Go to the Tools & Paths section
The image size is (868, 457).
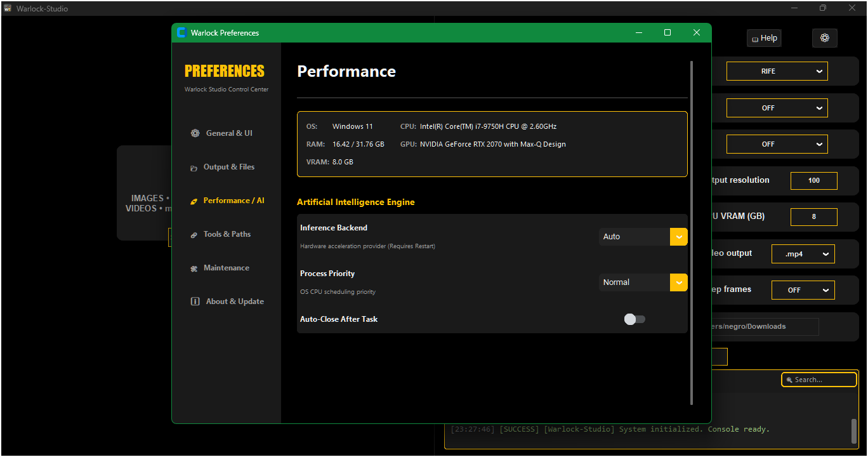[x=220, y=234]
